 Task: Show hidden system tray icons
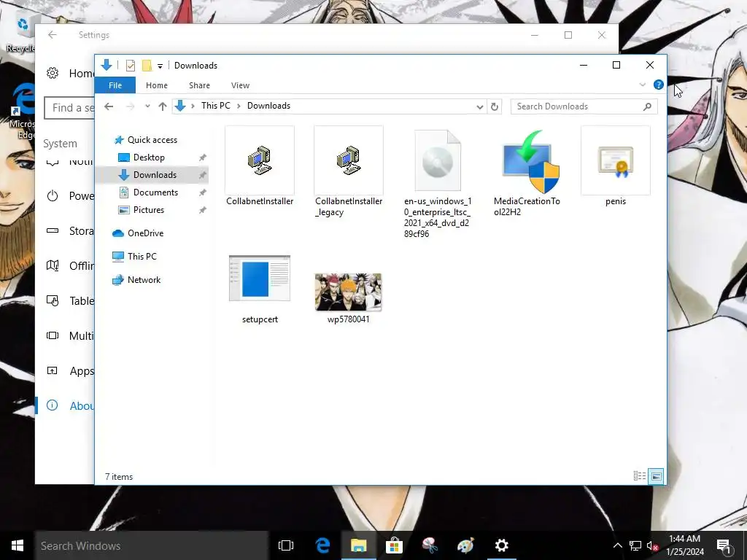[617, 545]
